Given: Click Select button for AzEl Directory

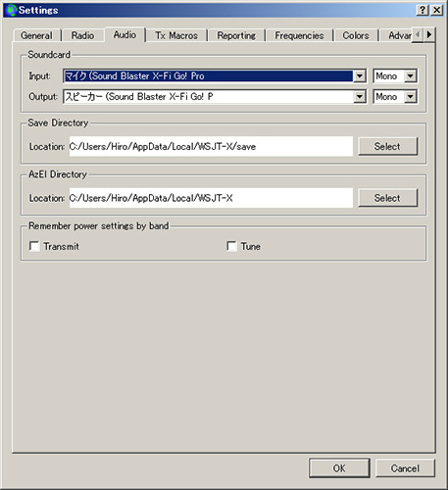Looking at the screenshot, I should [387, 198].
